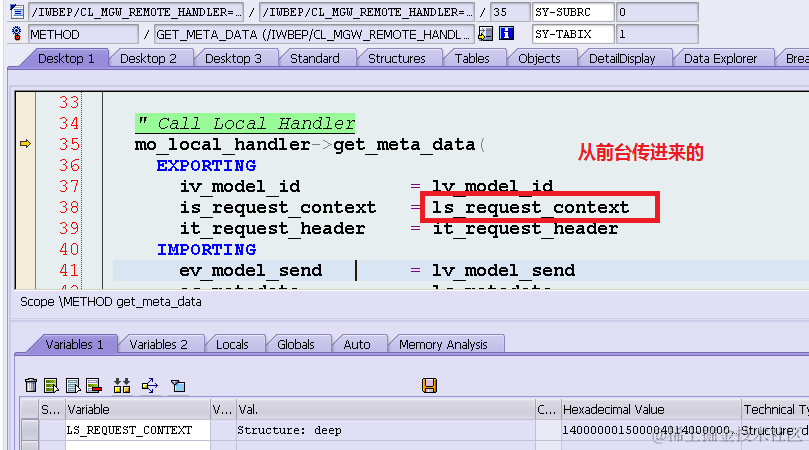The width and height of the screenshot is (809, 450).
Task: Click the C... column header
Action: pos(547,409)
